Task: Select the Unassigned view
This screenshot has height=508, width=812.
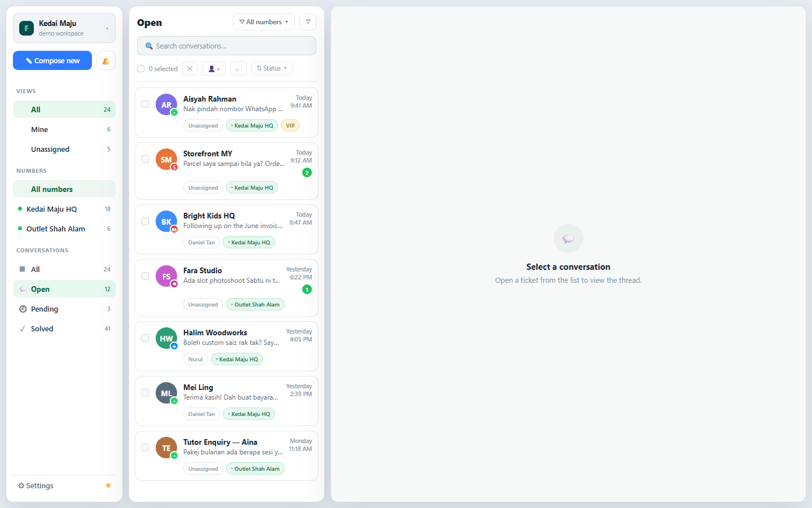Action: pos(64,149)
